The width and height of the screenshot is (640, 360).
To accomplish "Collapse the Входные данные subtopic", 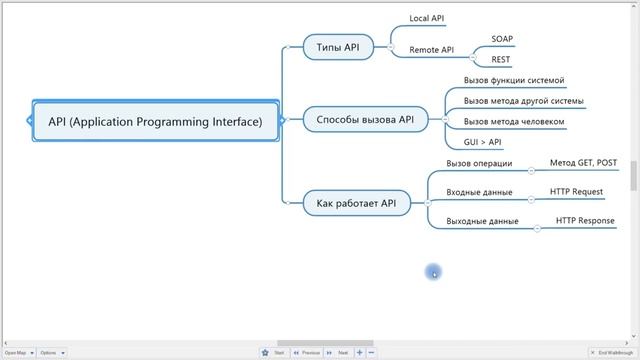I will (531, 199).
